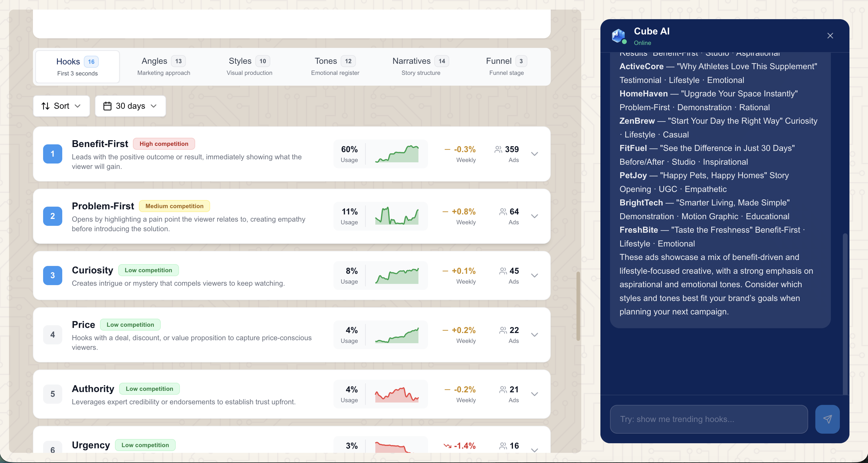Click the Authority red trend sparkline
This screenshot has width=868, height=463.
click(x=397, y=394)
